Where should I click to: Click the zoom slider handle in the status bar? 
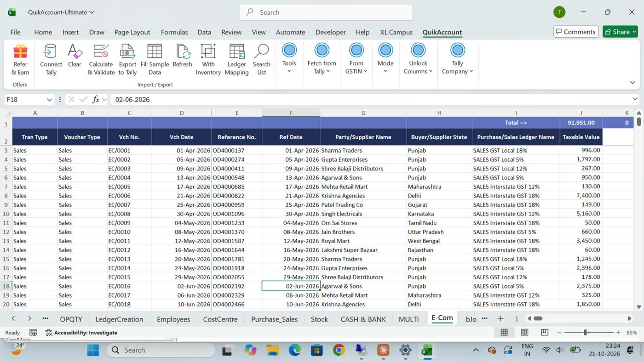click(586, 332)
